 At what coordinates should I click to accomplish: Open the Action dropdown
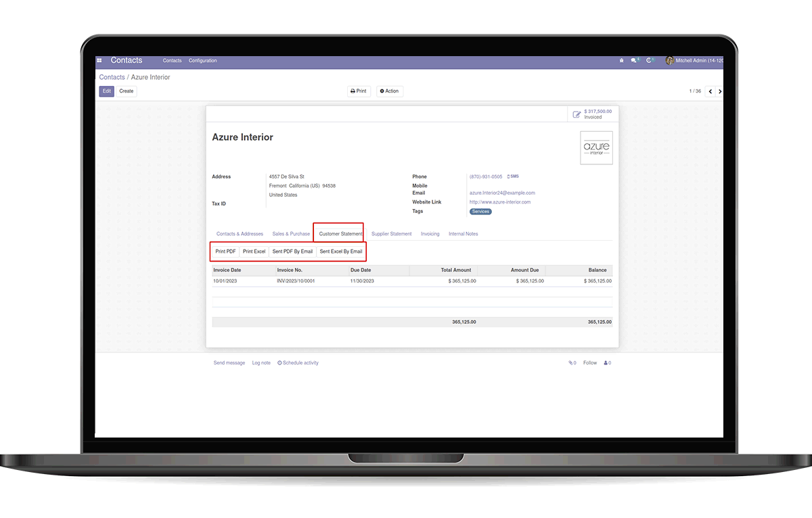click(x=390, y=91)
